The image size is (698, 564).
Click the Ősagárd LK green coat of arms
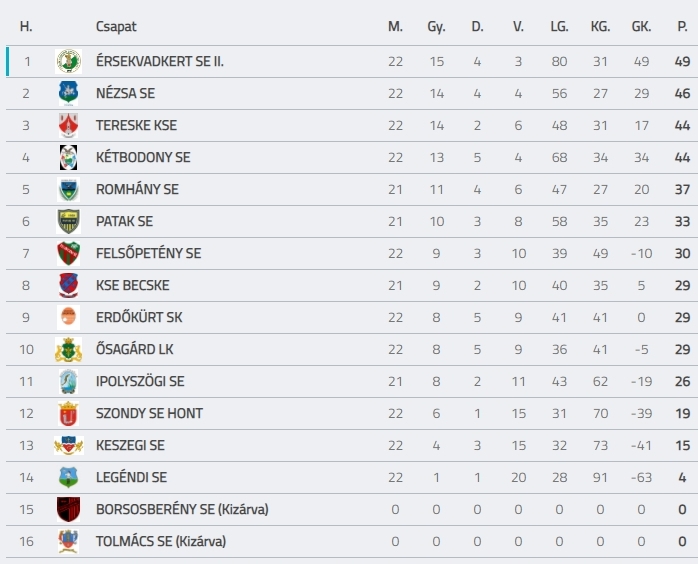click(x=69, y=349)
